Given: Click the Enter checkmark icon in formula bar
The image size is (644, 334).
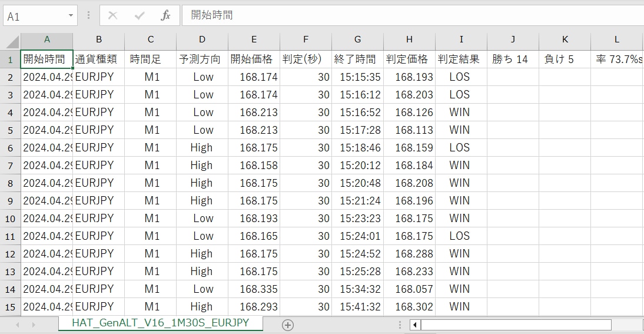Looking at the screenshot, I should [140, 16].
